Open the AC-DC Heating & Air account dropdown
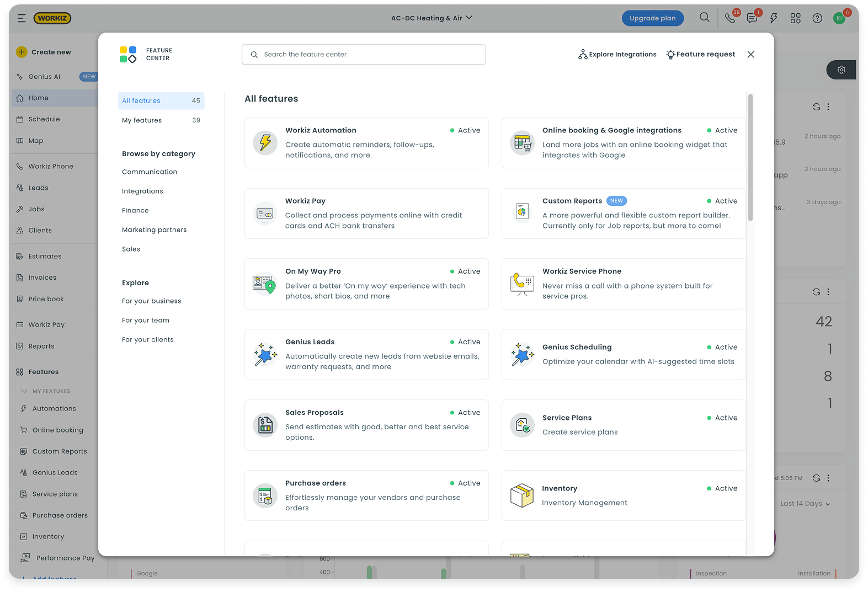This screenshot has width=868, height=592. pyautogui.click(x=431, y=18)
